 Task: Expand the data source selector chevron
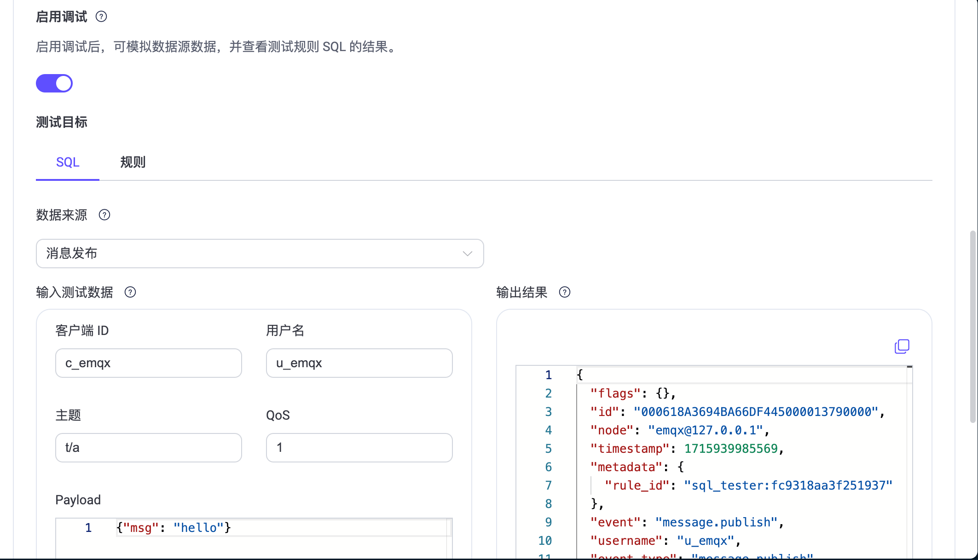click(467, 254)
